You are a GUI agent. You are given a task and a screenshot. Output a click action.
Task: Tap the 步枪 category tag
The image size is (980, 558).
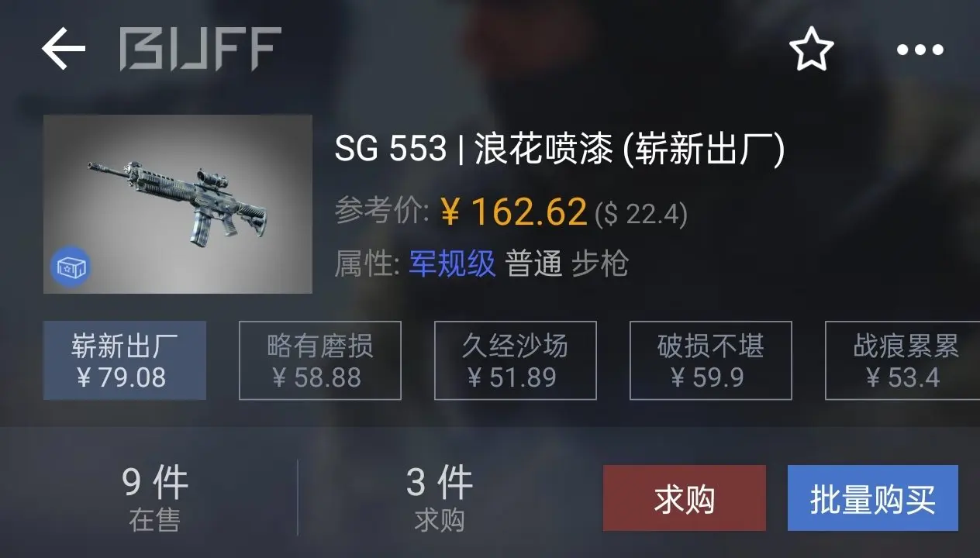pos(600,264)
